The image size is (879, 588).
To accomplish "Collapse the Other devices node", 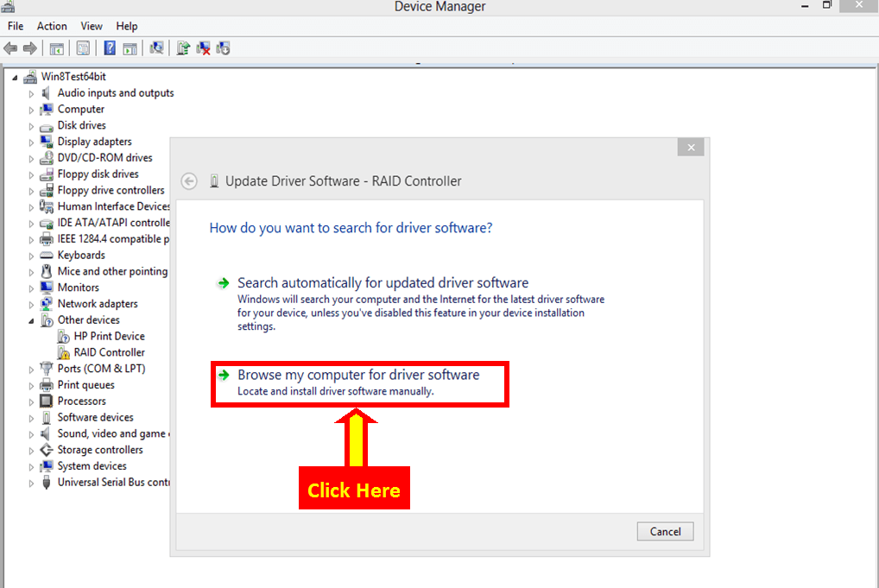I will pos(32,320).
